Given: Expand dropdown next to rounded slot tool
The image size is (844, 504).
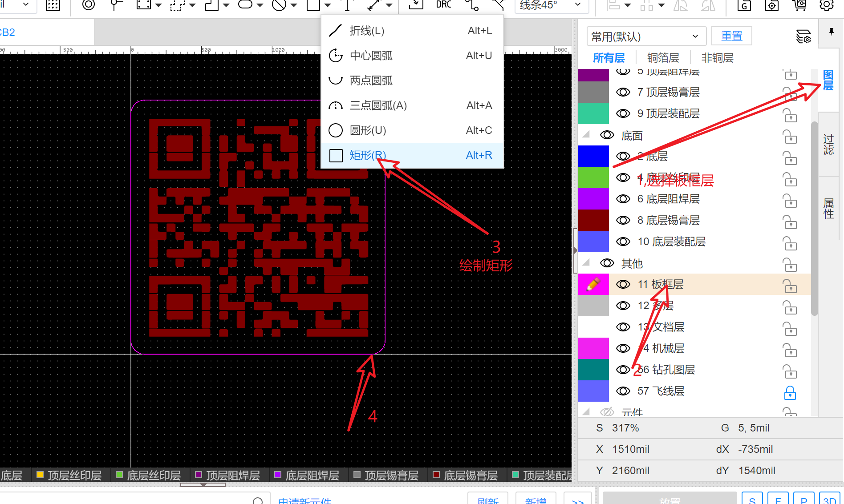Looking at the screenshot, I should click(260, 5).
